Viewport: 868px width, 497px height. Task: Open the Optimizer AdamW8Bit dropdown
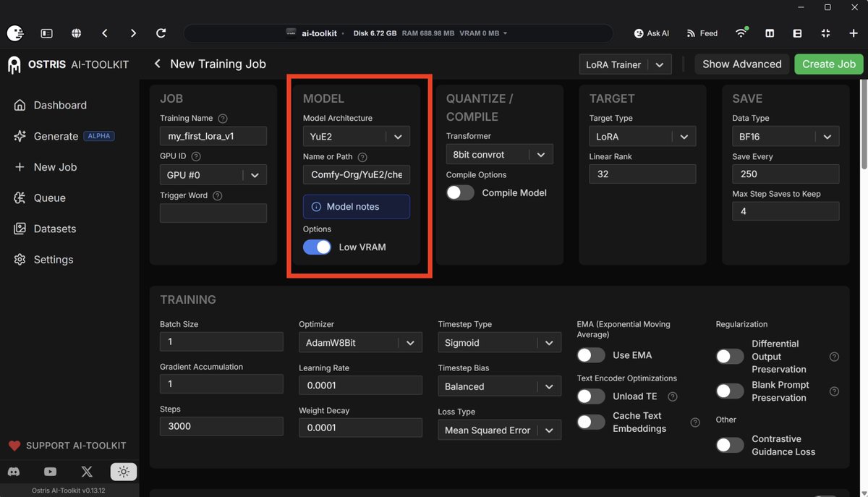click(360, 343)
